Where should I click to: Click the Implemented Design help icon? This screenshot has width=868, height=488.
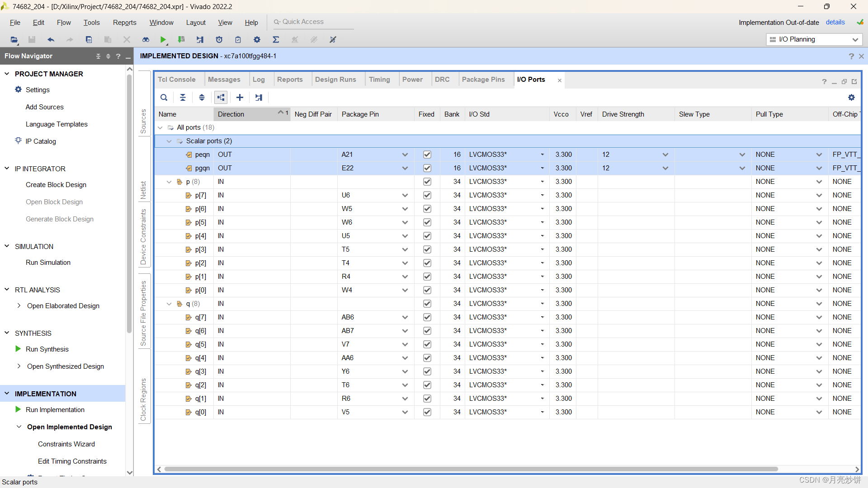click(x=851, y=56)
